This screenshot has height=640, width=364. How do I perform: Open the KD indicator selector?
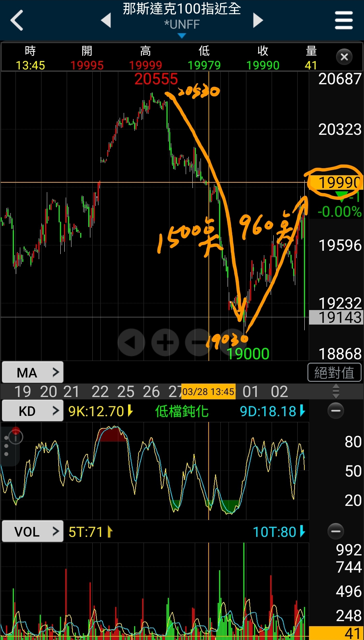coord(33,411)
